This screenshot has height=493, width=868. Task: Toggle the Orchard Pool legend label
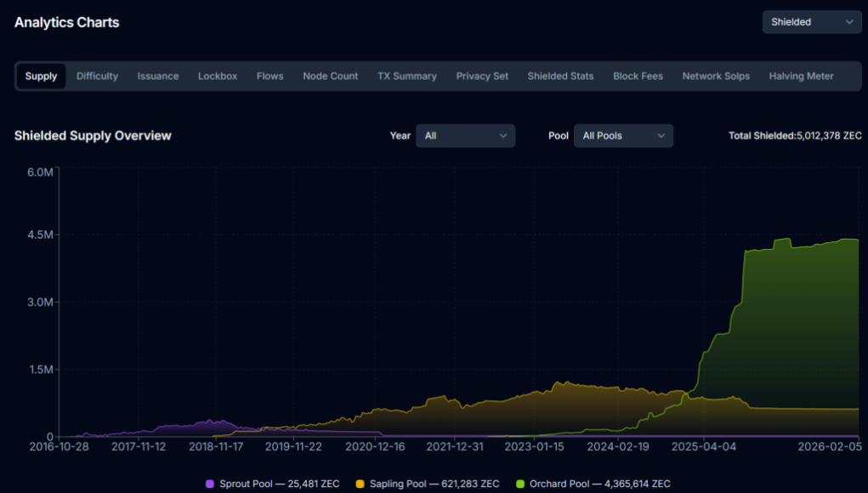599,484
